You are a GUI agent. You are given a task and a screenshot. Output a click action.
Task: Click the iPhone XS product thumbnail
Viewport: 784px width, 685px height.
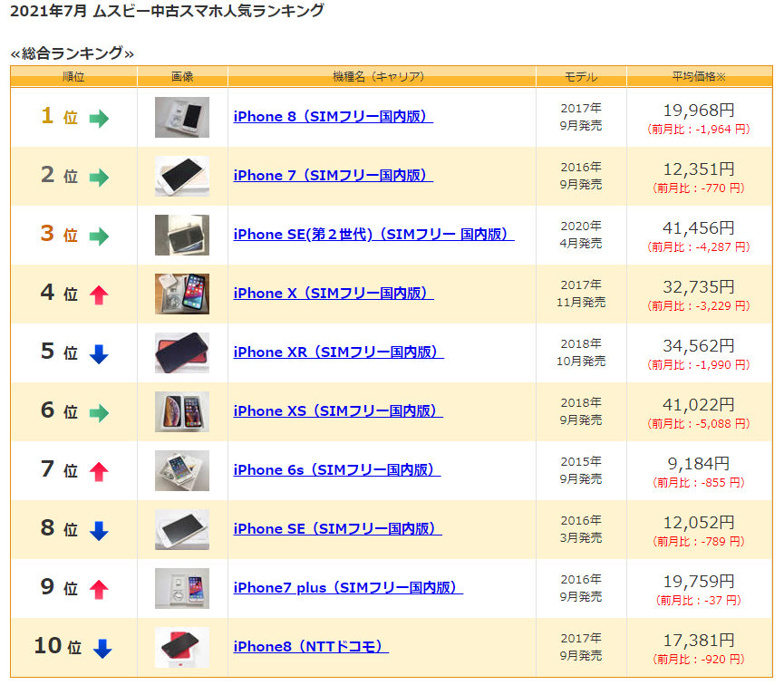click(x=182, y=412)
